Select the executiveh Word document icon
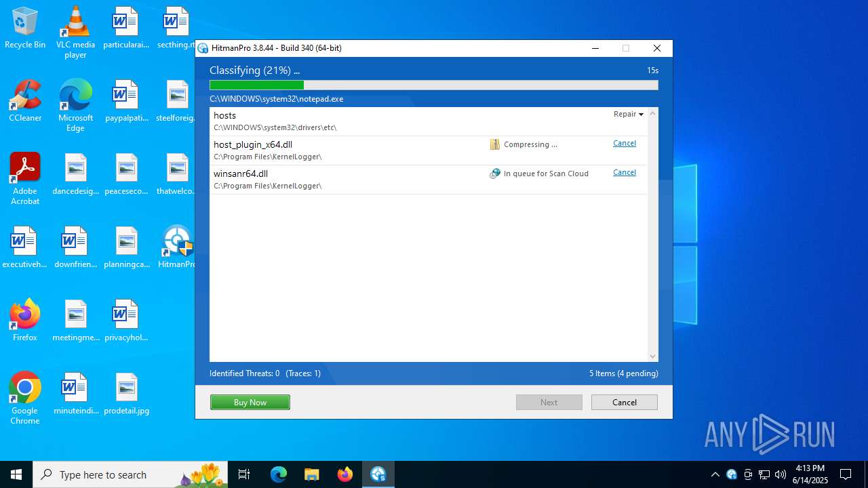The width and height of the screenshot is (868, 488). 25,247
